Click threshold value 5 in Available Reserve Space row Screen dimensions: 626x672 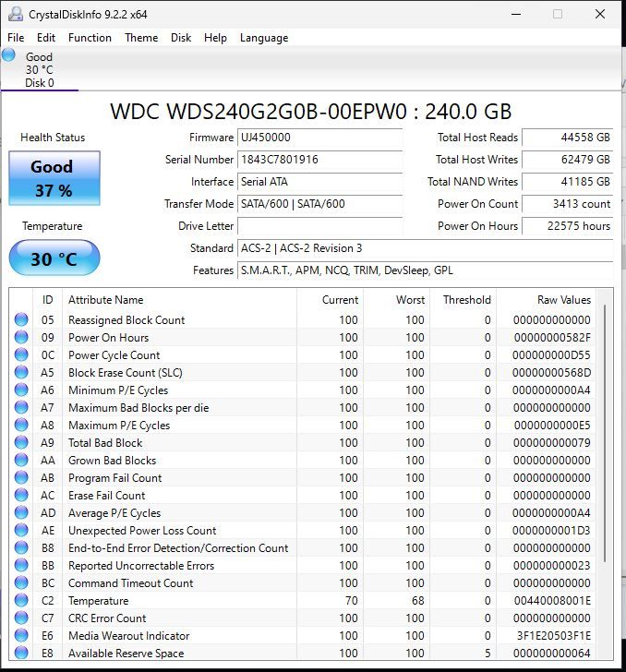(x=488, y=654)
